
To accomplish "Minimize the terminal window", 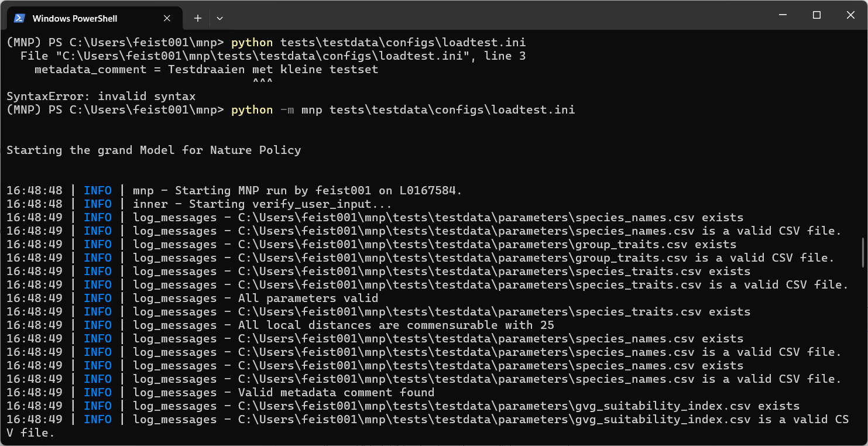I will pos(782,15).
